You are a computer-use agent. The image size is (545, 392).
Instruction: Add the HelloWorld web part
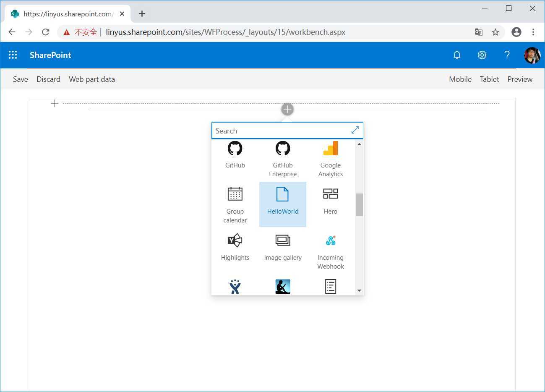(283, 204)
